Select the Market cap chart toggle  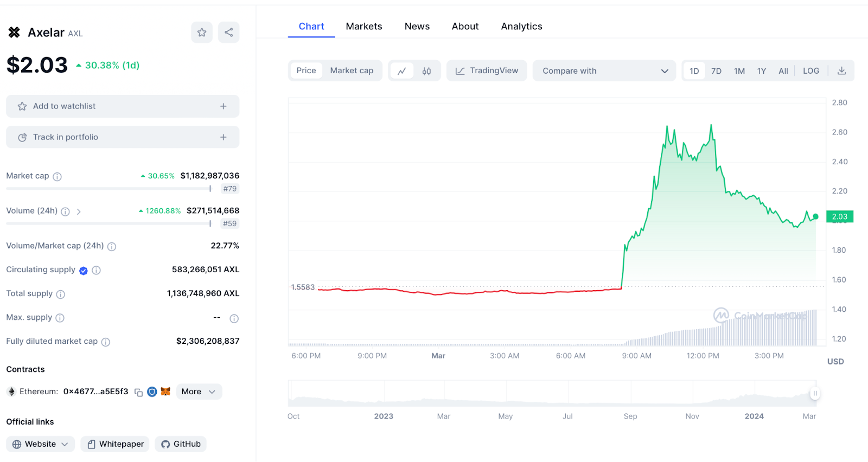(x=352, y=70)
